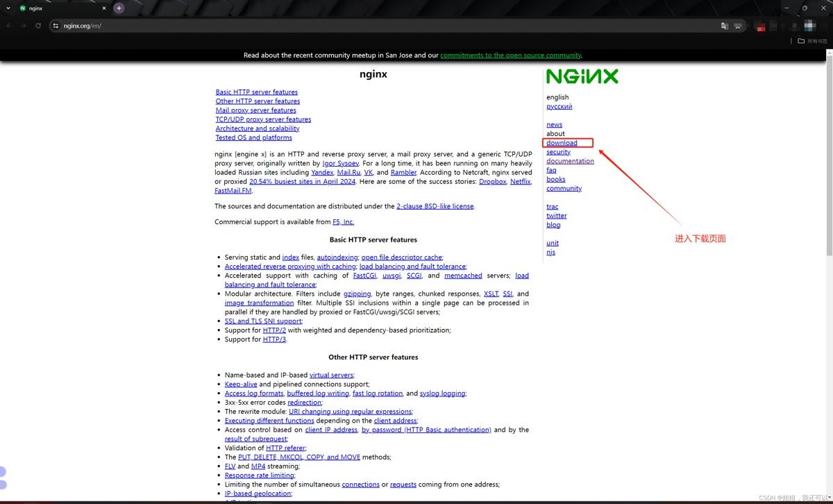Open the Response rate limiting link

click(x=259, y=476)
